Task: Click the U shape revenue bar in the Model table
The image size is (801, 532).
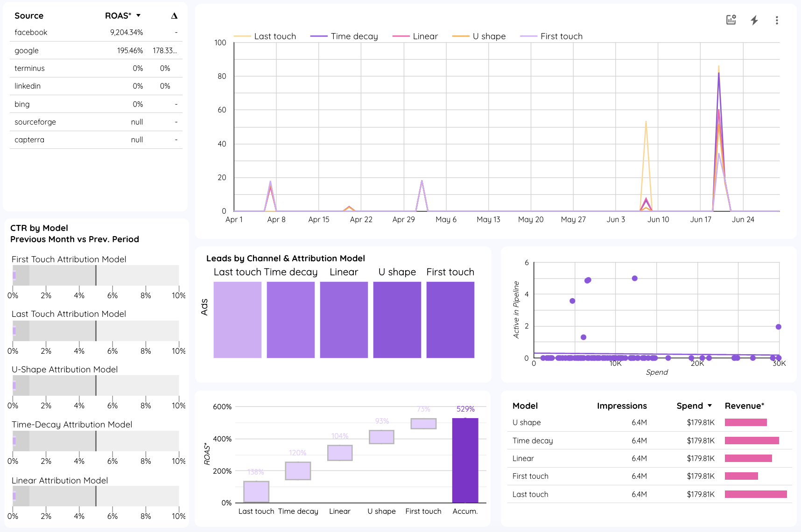Action: point(745,422)
